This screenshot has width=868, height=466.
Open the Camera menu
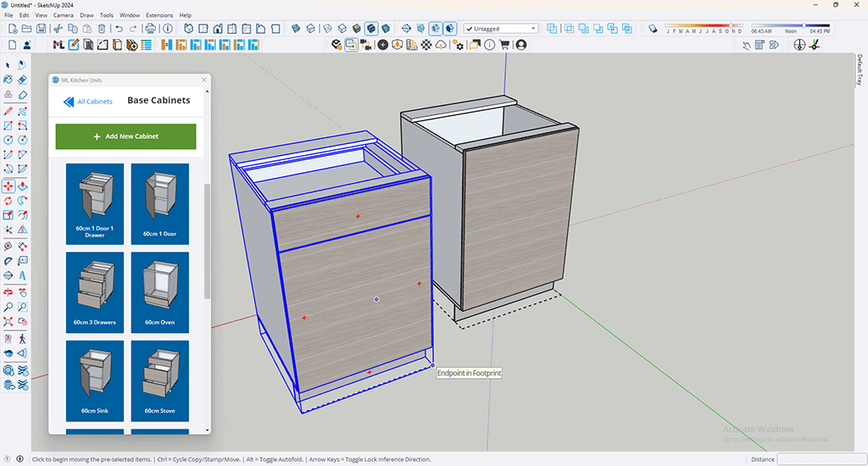click(x=63, y=15)
